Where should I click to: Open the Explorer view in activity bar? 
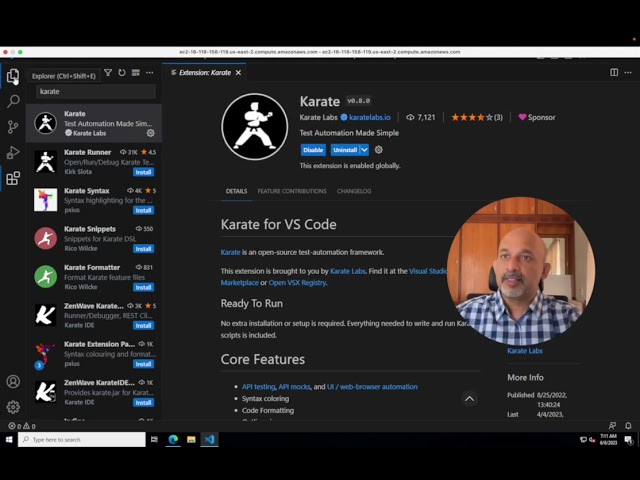pyautogui.click(x=13, y=76)
